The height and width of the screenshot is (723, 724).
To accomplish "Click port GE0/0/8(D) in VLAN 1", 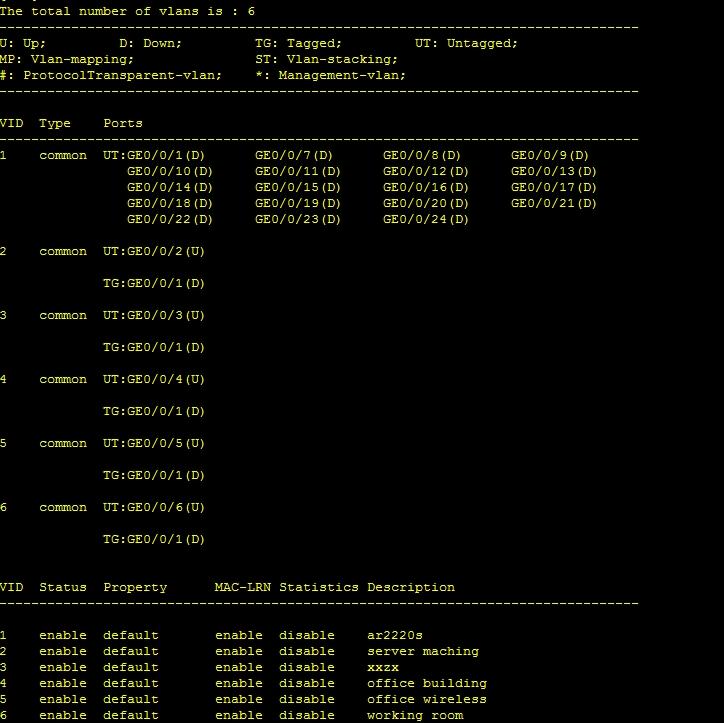I will pyautogui.click(x=422, y=156).
